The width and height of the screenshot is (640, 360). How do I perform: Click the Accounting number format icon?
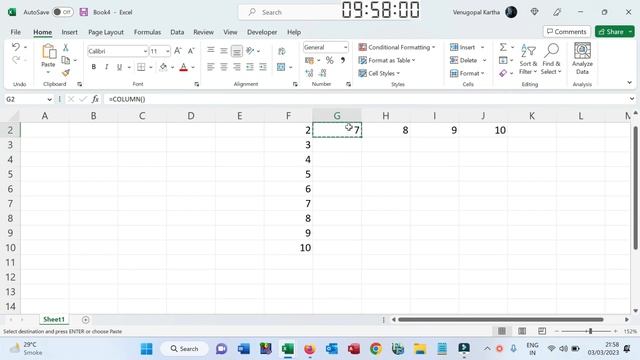pos(309,60)
